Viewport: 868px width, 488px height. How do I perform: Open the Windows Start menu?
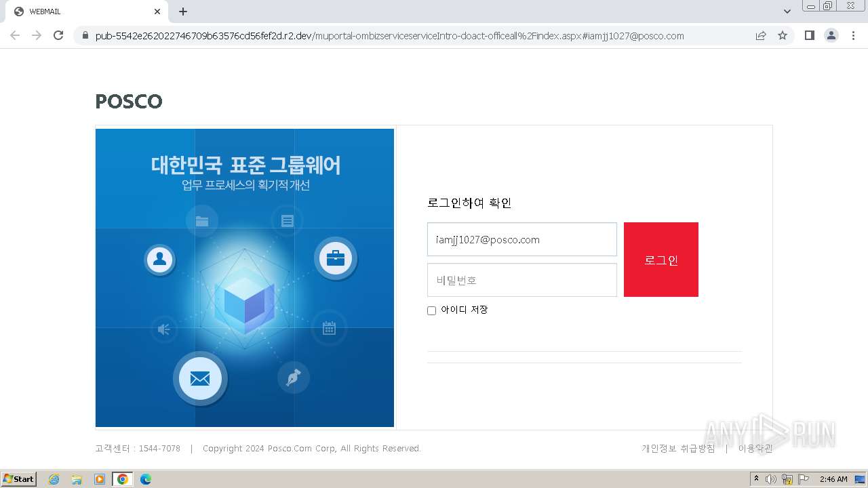click(x=19, y=479)
